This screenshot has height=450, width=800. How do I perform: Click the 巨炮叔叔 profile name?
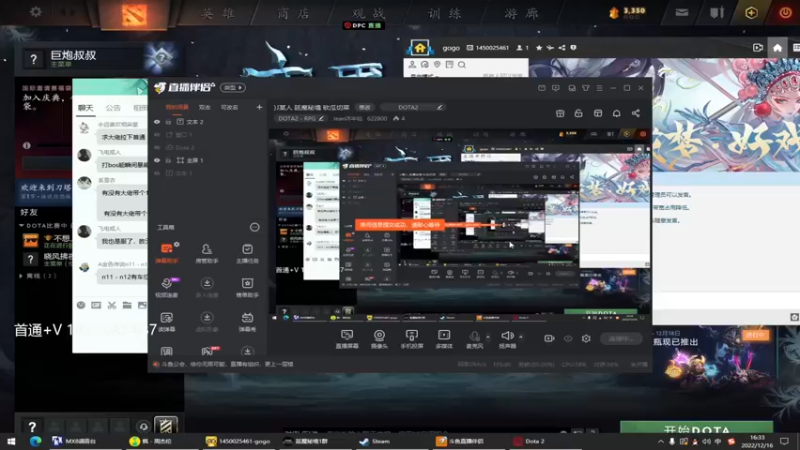click(73, 55)
